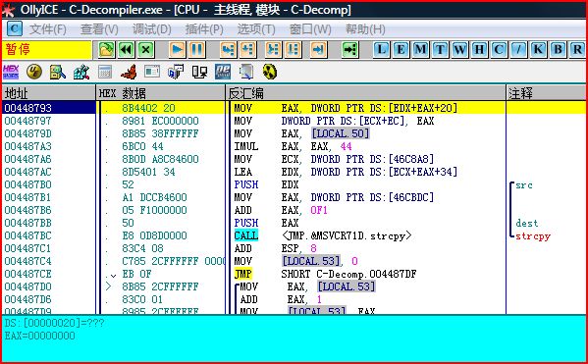Open Executable modules with E button
This screenshot has width=588, height=364.
point(401,49)
